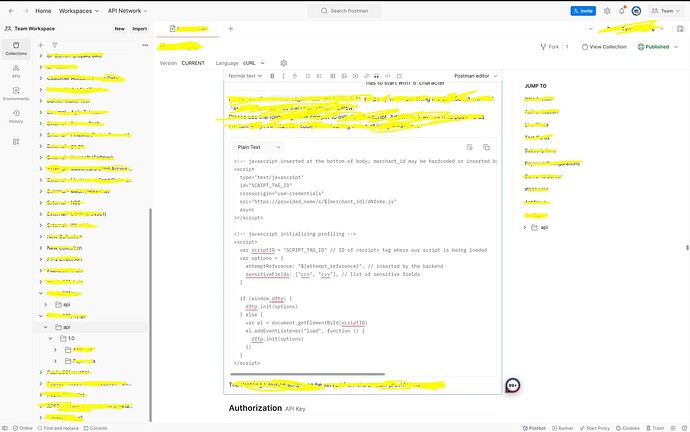Open the Team dropdown in header
This screenshot has height=432, width=690.
pos(665,11)
